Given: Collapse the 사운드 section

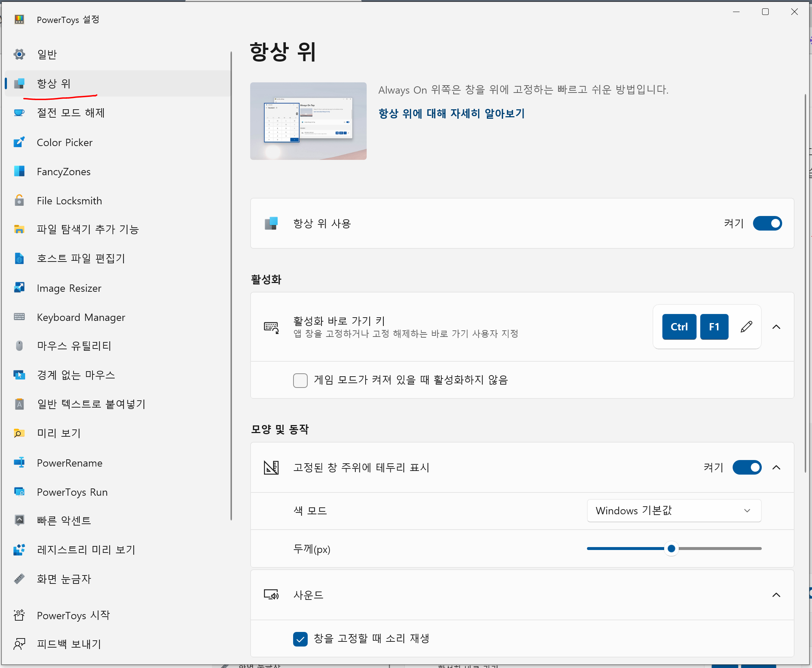Looking at the screenshot, I should coord(776,595).
